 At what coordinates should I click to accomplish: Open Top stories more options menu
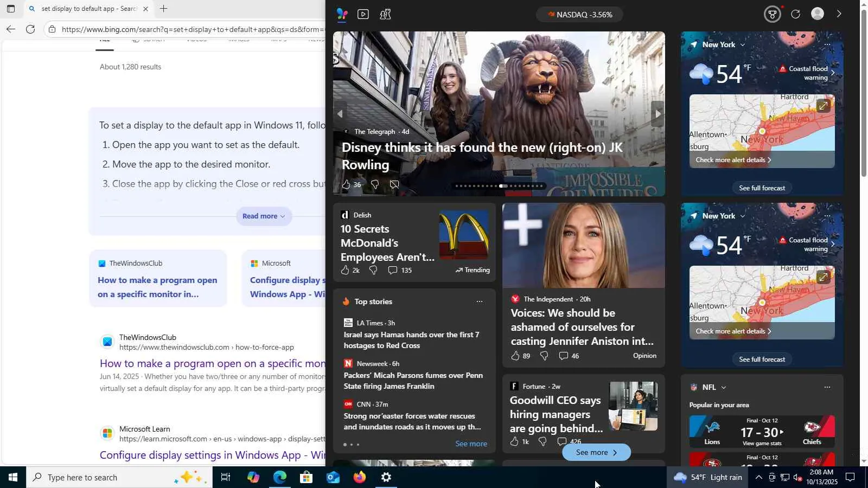[x=479, y=301]
